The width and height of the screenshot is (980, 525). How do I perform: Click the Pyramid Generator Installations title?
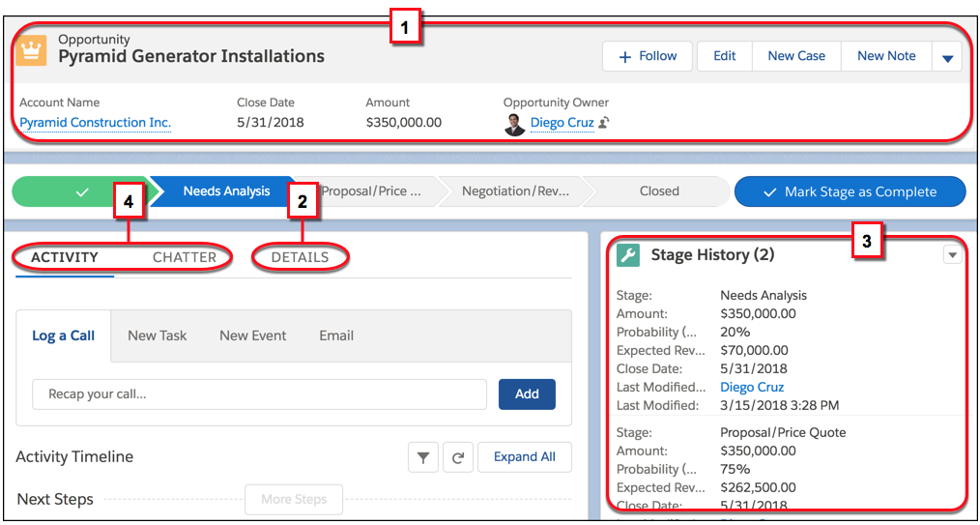[191, 57]
